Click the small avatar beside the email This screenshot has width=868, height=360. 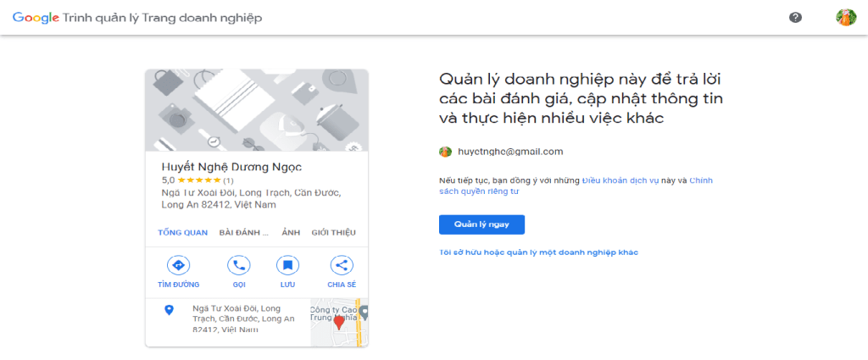pos(445,152)
